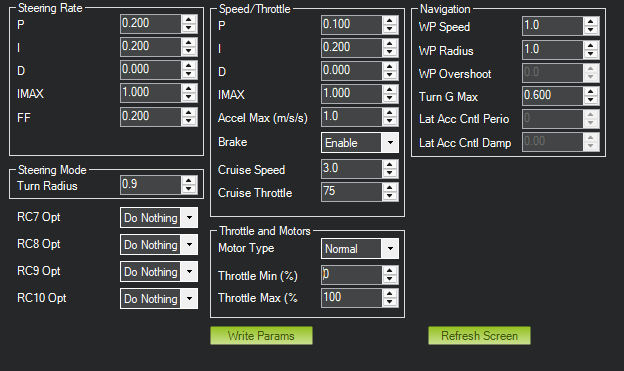Image resolution: width=624 pixels, height=371 pixels.
Task: Decrease Turn G Max with down arrow
Action: (x=591, y=100)
